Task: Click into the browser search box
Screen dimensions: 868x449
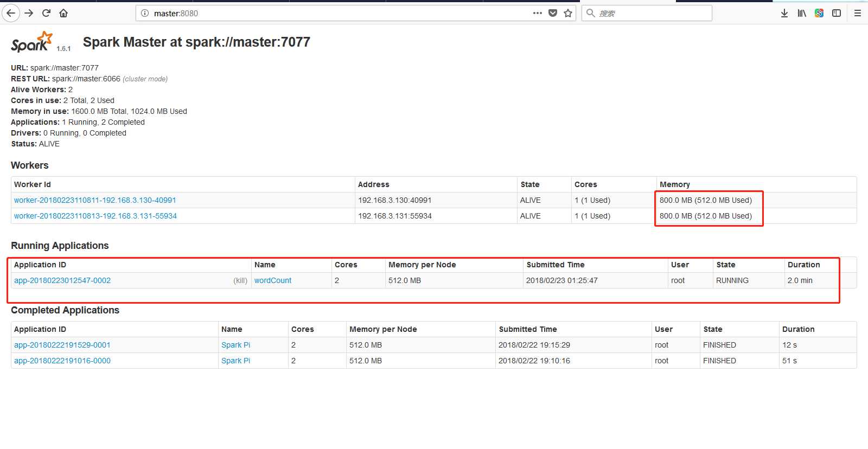Action: pyautogui.click(x=647, y=13)
